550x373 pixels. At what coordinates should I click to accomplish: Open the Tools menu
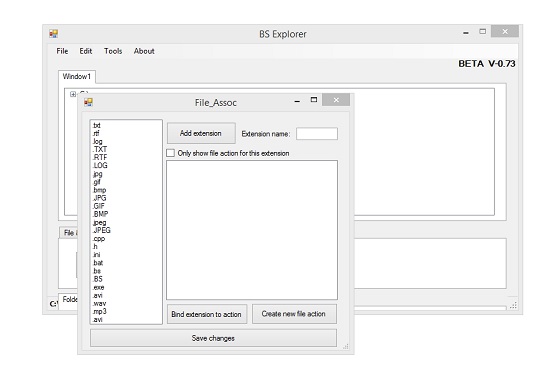pyautogui.click(x=113, y=51)
